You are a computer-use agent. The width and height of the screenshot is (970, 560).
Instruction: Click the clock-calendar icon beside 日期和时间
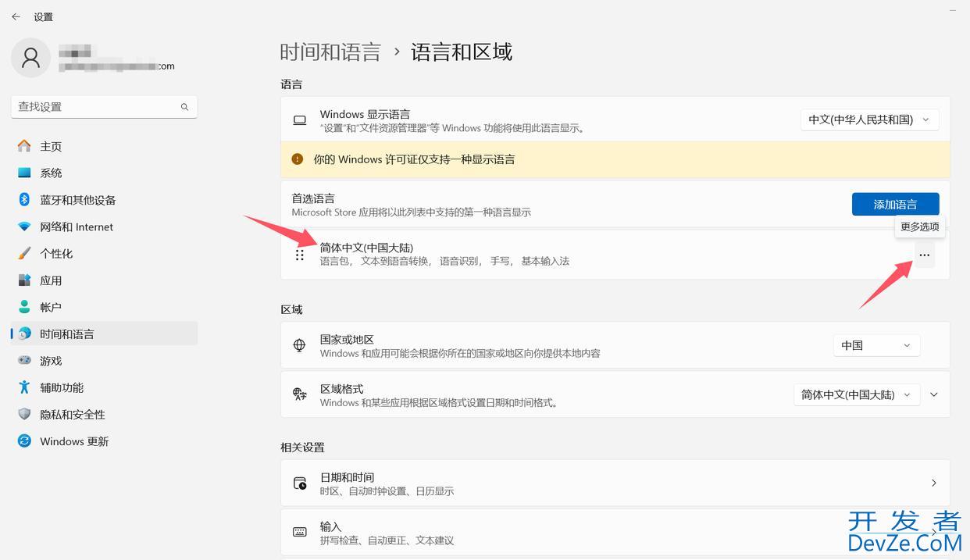tap(300, 483)
